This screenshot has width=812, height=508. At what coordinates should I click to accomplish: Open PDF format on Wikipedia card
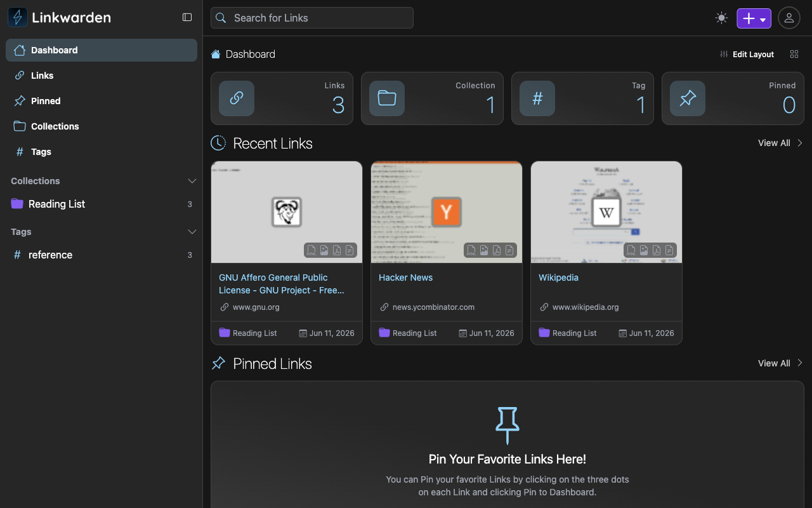click(x=657, y=250)
